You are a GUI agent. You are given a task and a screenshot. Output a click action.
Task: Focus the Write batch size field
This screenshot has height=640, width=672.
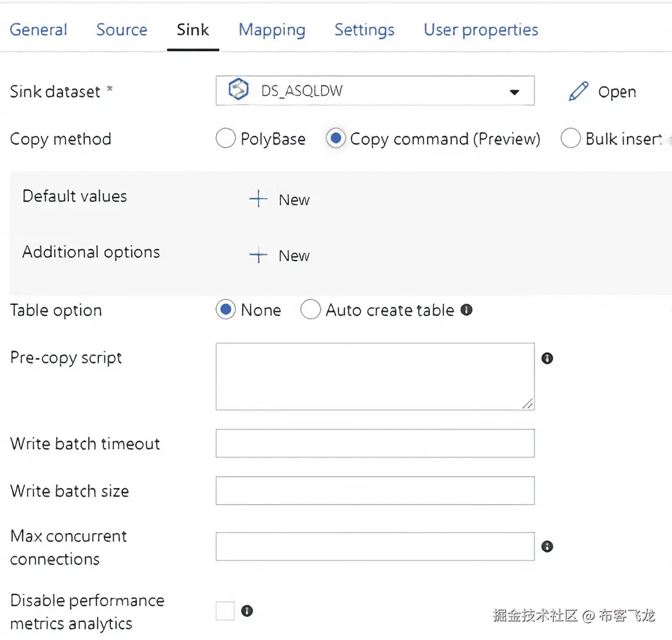click(375, 490)
